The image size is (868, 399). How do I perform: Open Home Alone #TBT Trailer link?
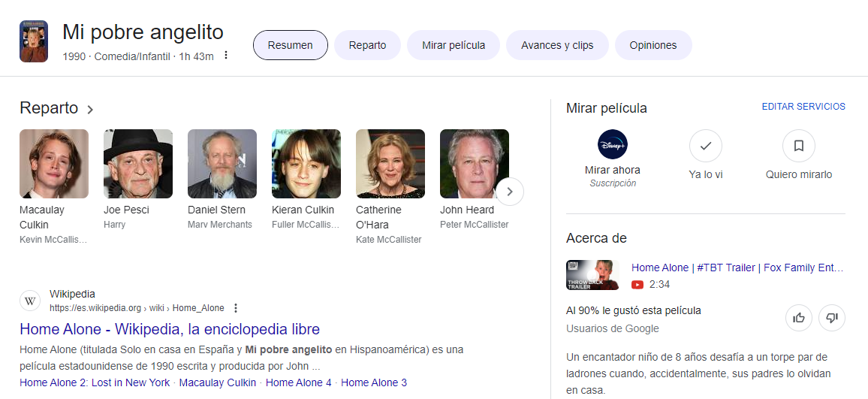tap(737, 268)
